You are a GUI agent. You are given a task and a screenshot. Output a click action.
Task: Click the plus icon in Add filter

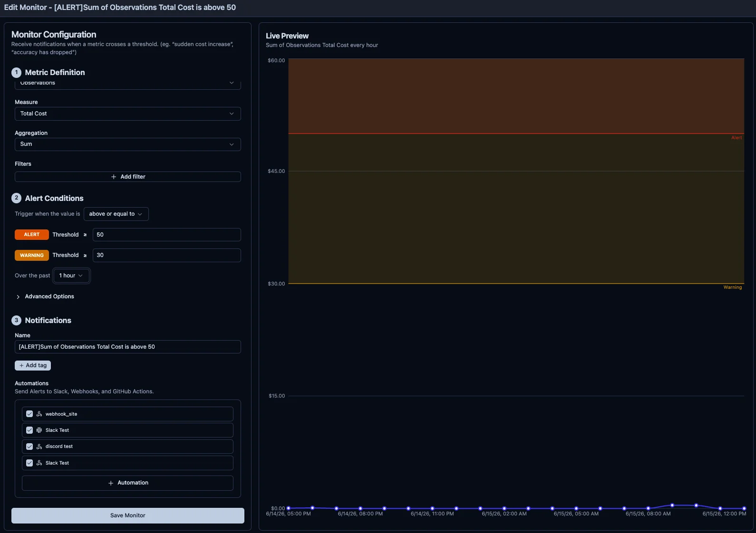click(x=114, y=177)
